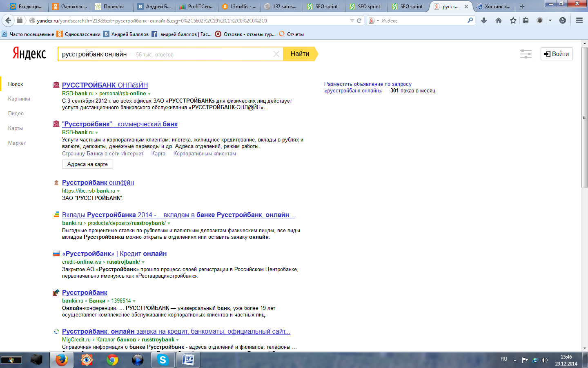Open Google Chrome from the taskbar

pyautogui.click(x=112, y=360)
